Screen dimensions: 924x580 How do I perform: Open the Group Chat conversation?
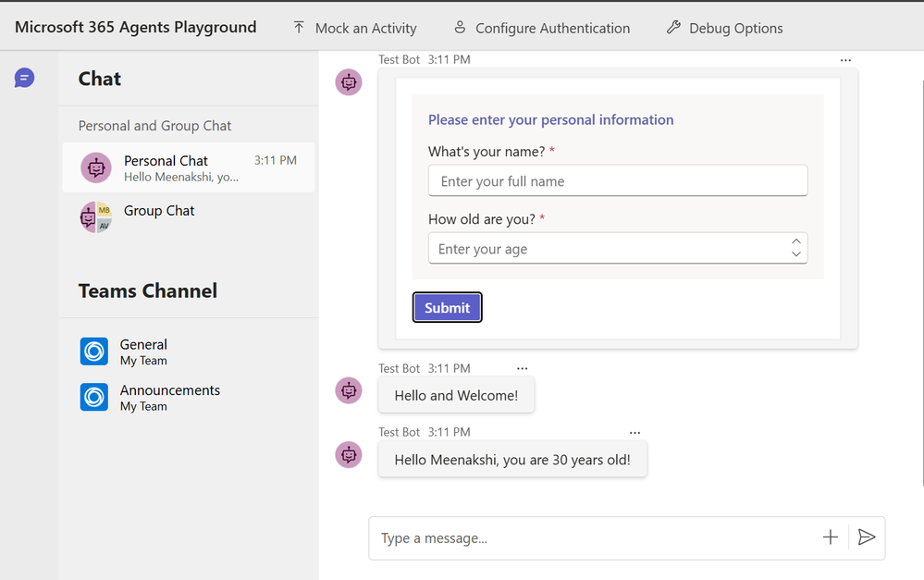coord(158,211)
